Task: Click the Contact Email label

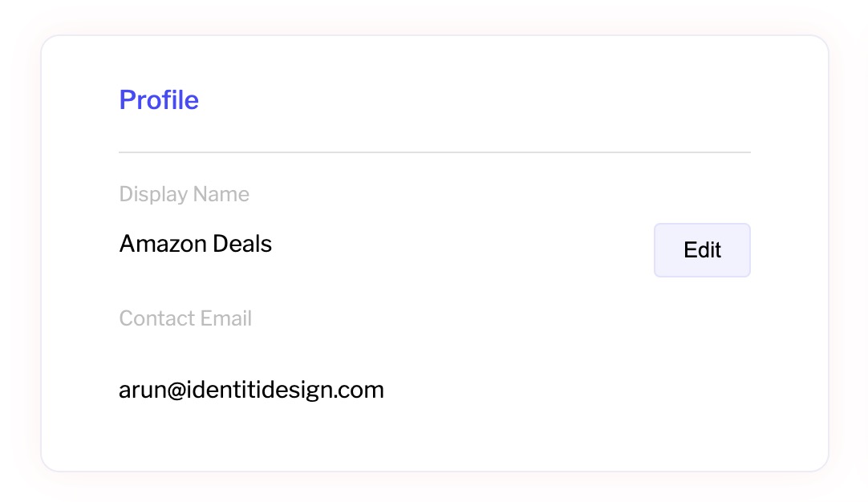Action: [185, 319]
